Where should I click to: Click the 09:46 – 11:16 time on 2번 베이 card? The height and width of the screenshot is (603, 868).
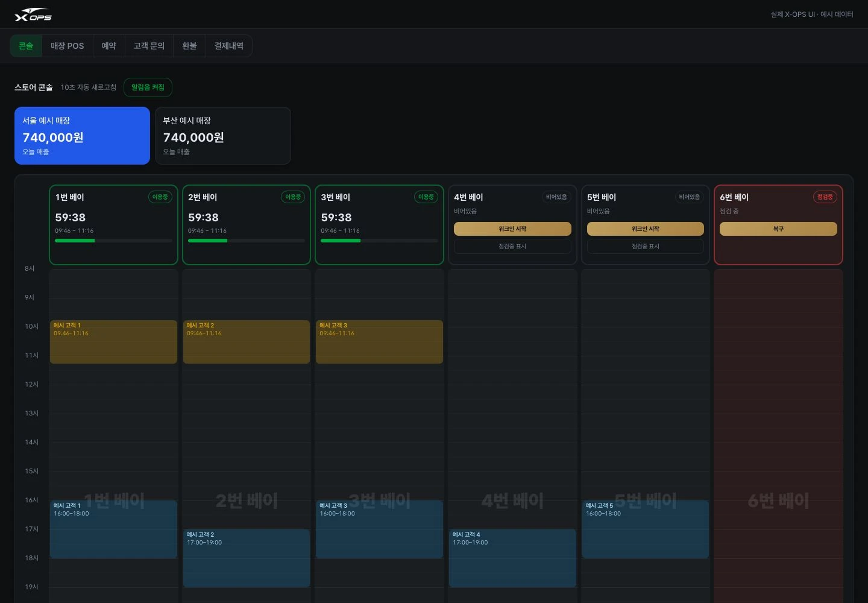(207, 231)
